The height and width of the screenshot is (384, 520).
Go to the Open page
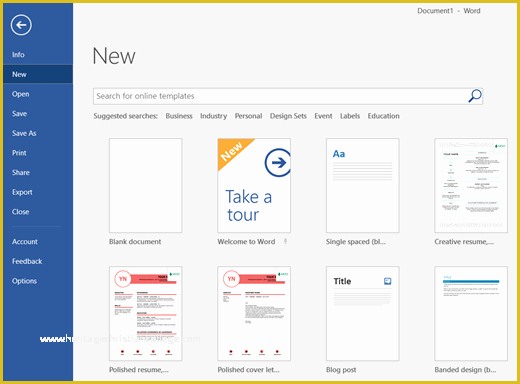point(21,94)
